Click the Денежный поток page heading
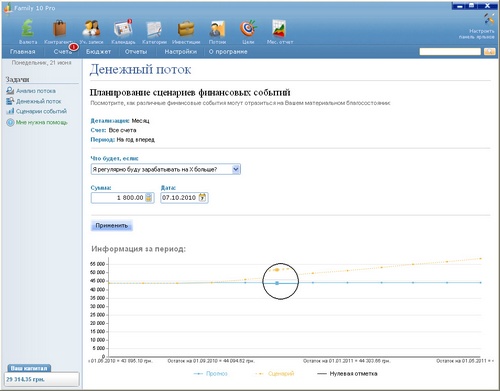Viewport: 500px width, 391px height. click(x=140, y=69)
